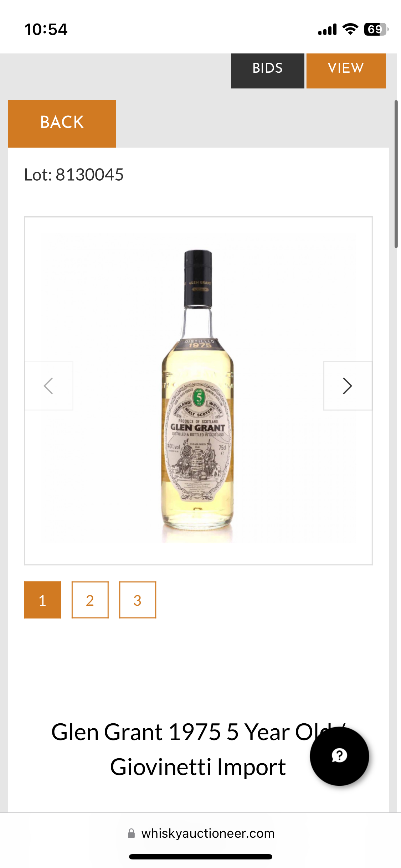Tap the whiskyauctioneer.com address bar
Screen dimensions: 401x868
201,833
